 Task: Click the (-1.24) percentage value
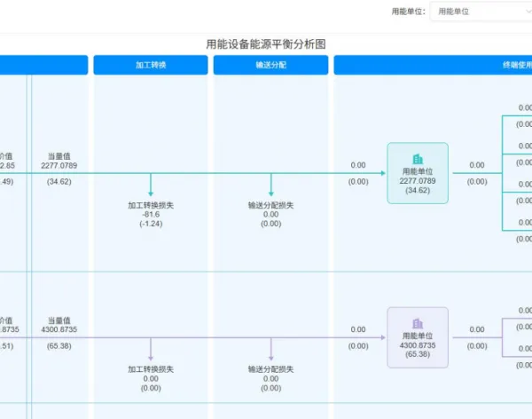151,224
